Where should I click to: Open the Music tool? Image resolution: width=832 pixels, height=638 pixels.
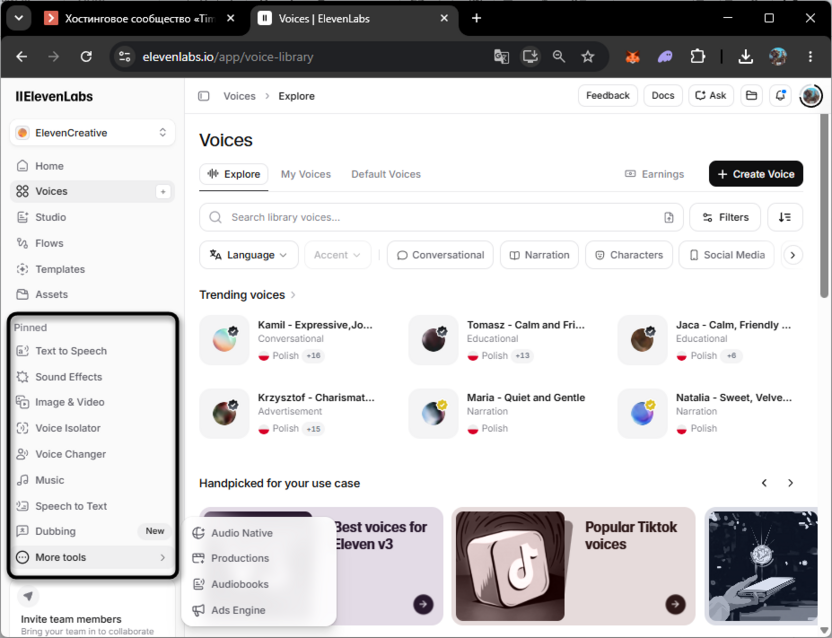(92, 480)
